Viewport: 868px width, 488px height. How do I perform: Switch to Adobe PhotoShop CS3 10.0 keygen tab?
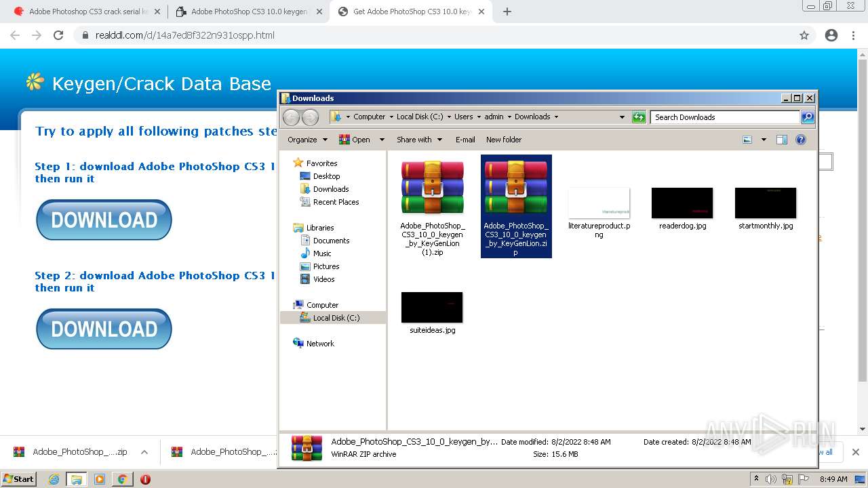click(248, 12)
